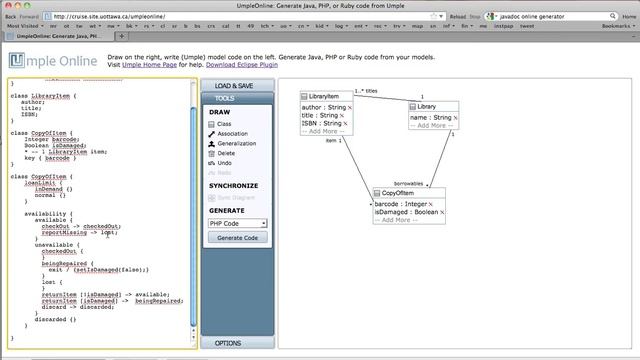Click the browser Back button
The height and width of the screenshot is (360, 640).
tap(11, 17)
